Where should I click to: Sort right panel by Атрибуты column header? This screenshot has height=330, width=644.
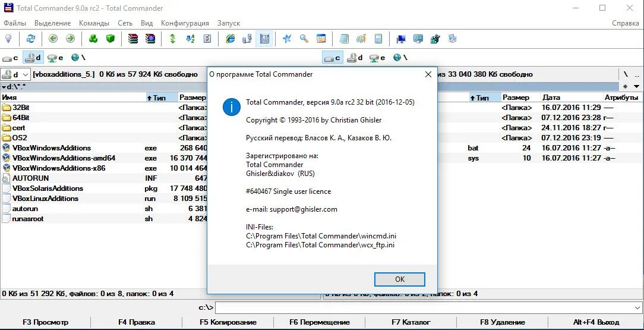coord(622,98)
